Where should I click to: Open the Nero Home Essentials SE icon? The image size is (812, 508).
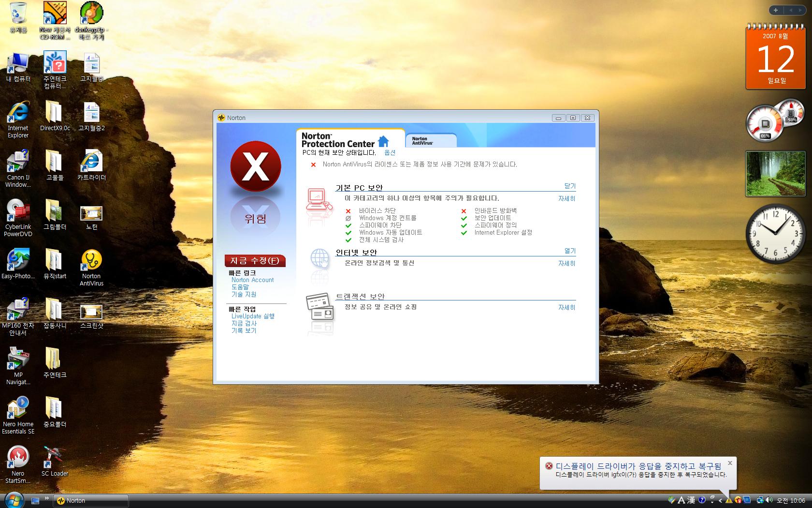tap(18, 416)
